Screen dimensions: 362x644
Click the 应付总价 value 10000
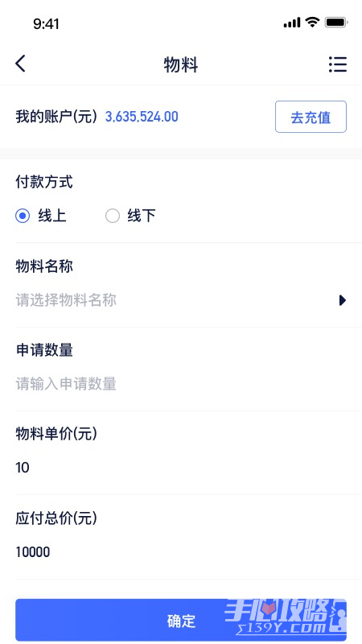coord(33,551)
